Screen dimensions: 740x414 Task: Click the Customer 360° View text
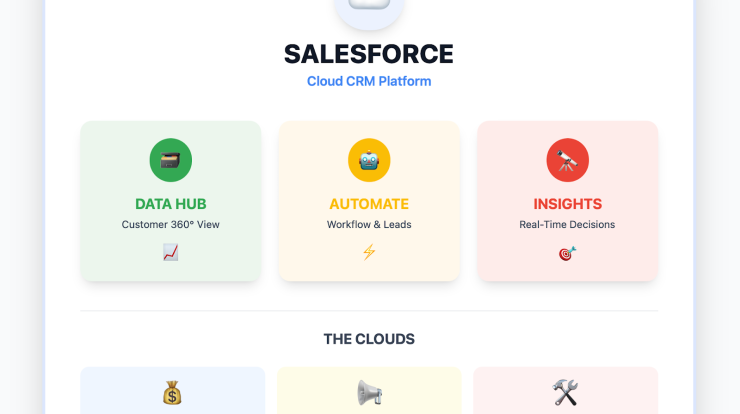[x=170, y=225]
